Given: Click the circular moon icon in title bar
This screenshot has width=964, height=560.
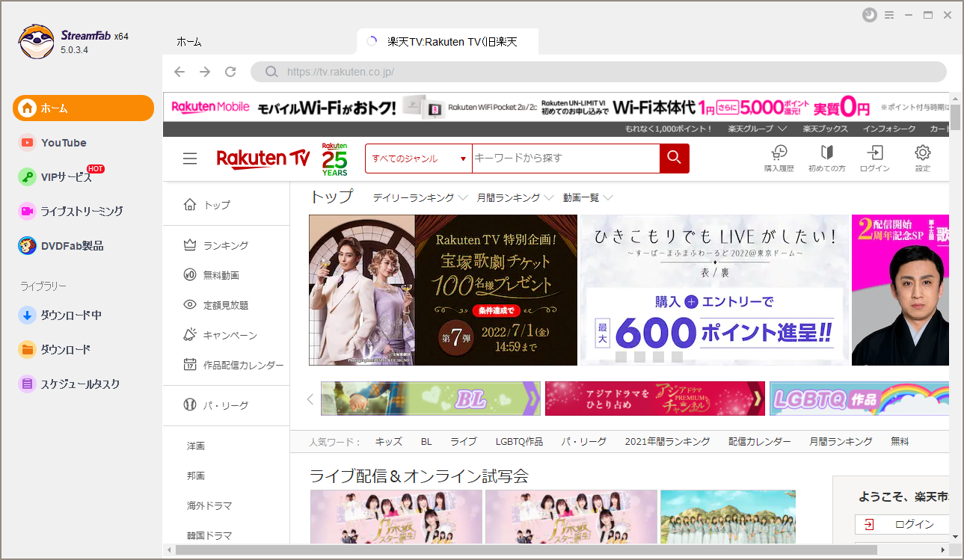Looking at the screenshot, I should (x=870, y=15).
